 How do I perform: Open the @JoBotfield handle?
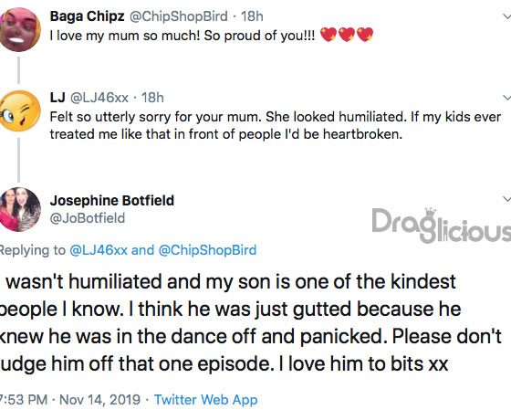pos(88,218)
